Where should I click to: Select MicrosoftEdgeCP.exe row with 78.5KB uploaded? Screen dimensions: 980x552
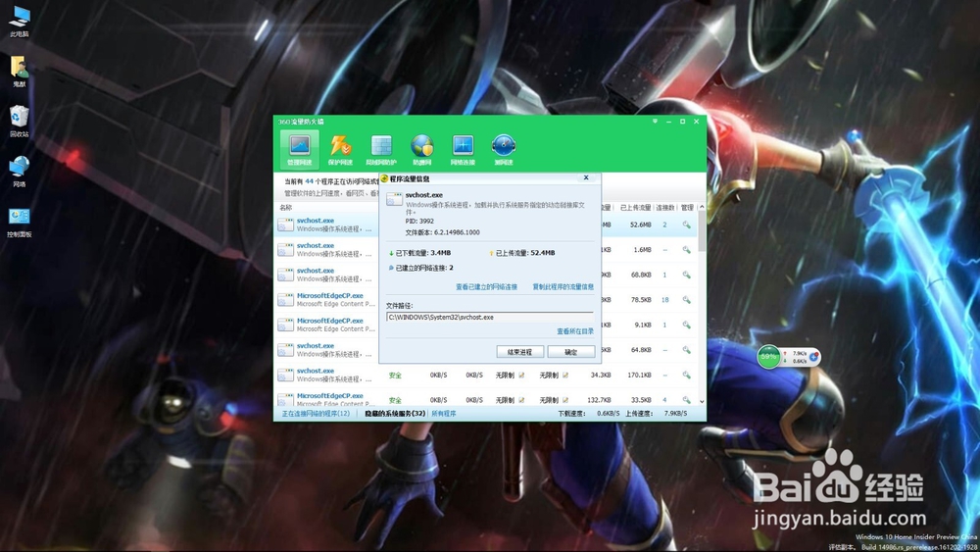pos(486,300)
